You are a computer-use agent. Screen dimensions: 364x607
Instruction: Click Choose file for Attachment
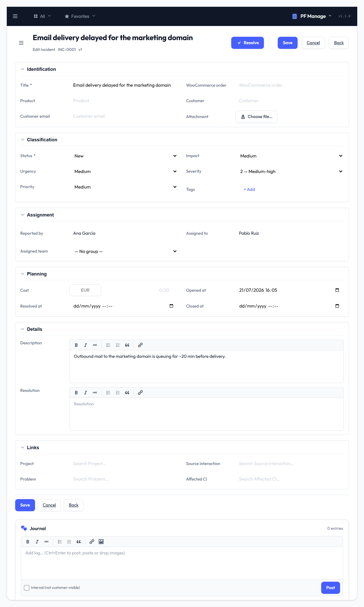pyautogui.click(x=256, y=117)
